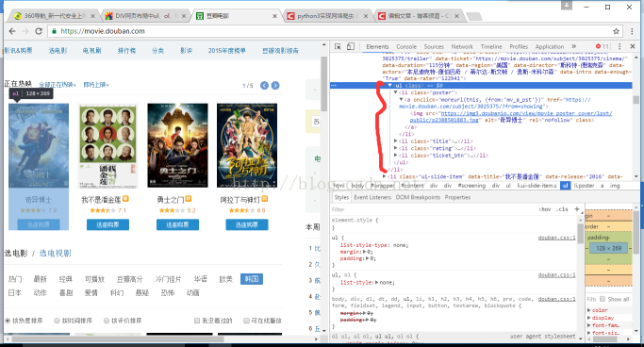Toggle the DevTools device toolbar icon

tap(351, 46)
